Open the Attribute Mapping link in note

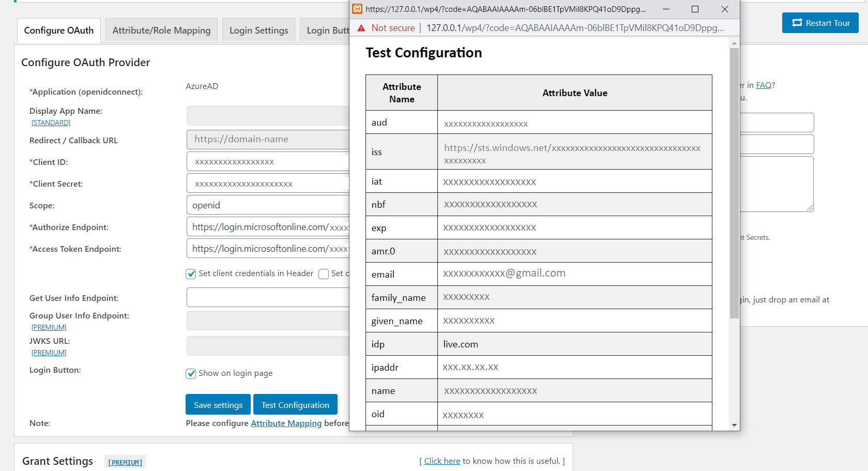tap(286, 423)
